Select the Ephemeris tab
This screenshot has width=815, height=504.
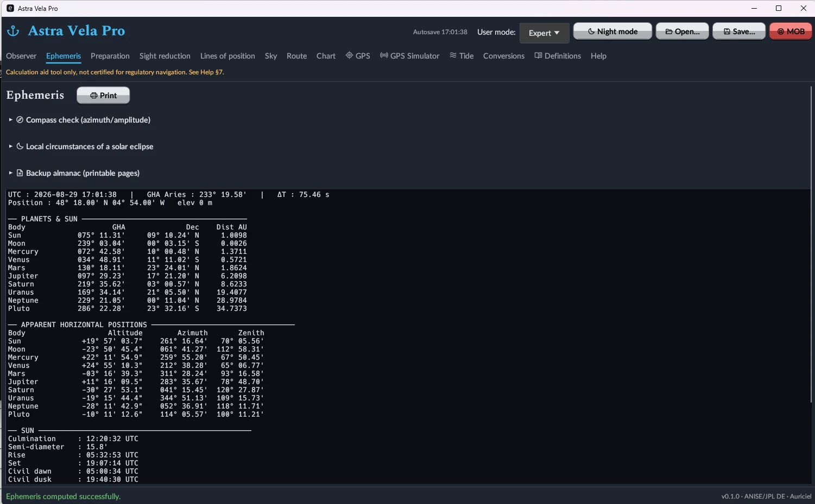(x=64, y=56)
